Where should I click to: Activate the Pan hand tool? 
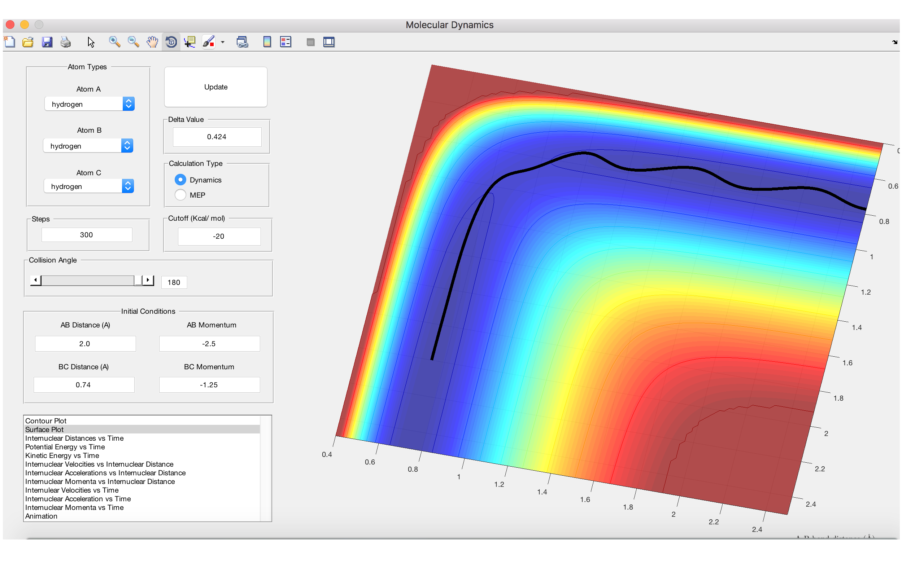tap(152, 42)
